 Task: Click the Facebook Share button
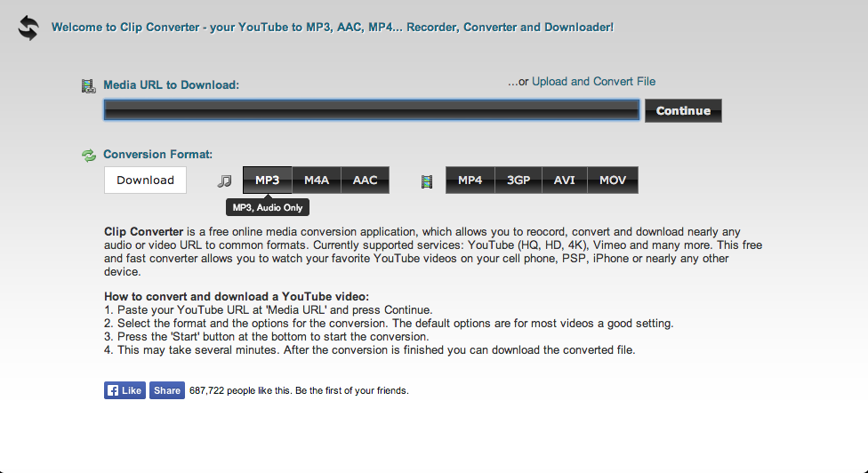coord(167,390)
